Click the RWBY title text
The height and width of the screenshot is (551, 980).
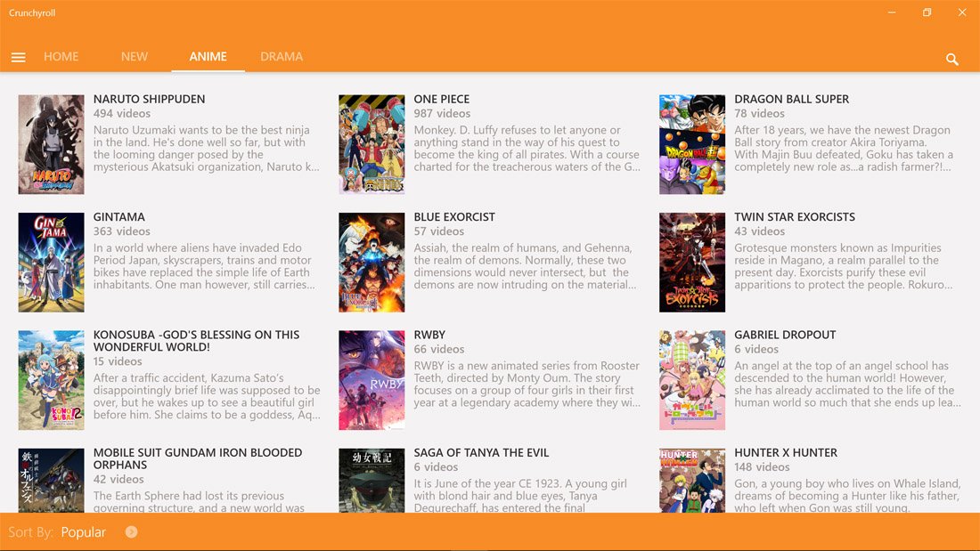[x=429, y=335]
